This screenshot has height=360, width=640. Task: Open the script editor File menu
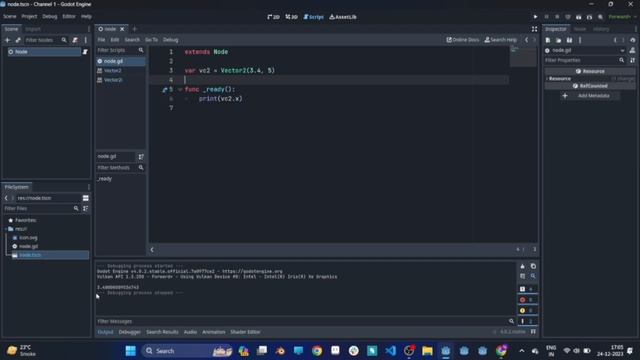(101, 40)
